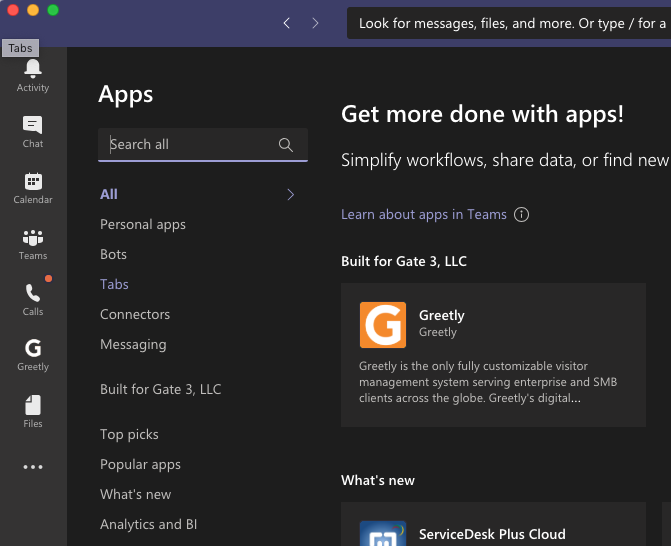
Task: Click the Greetly orange G logo
Action: (x=383, y=325)
